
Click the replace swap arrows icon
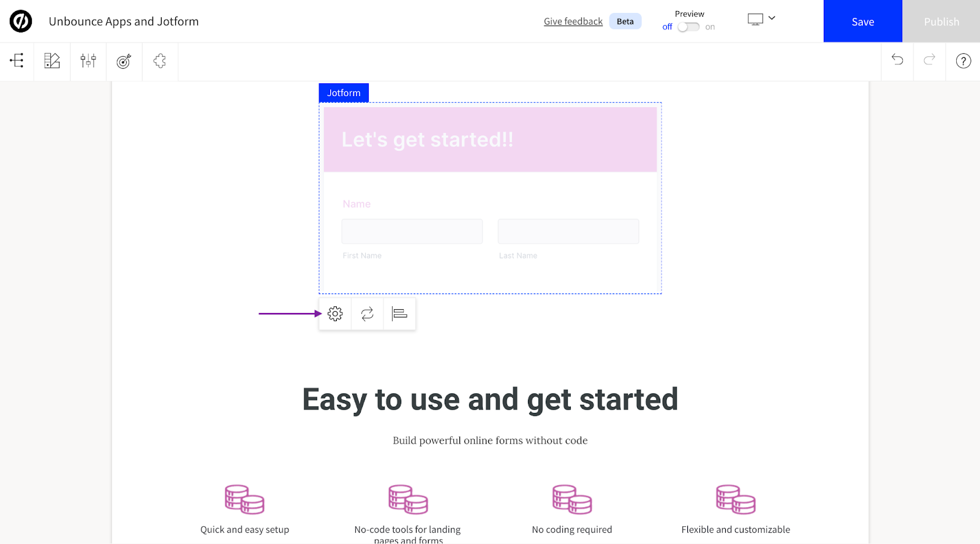[367, 314]
